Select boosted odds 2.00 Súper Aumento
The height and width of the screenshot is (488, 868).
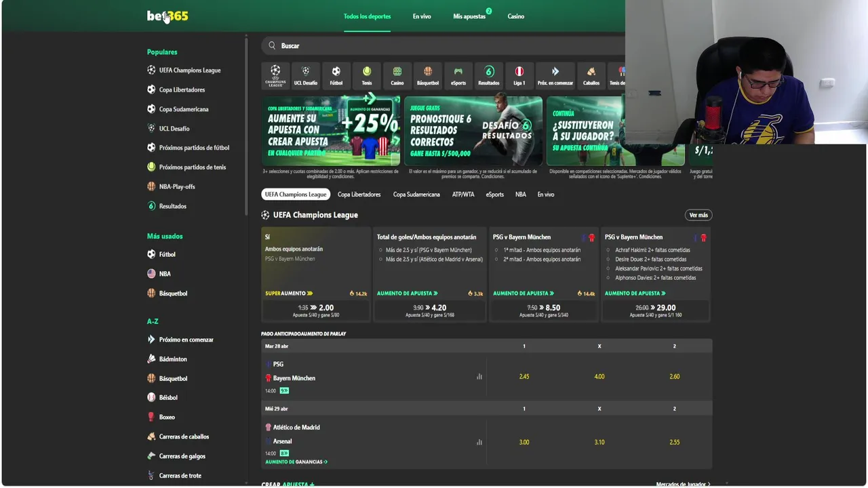316,310
